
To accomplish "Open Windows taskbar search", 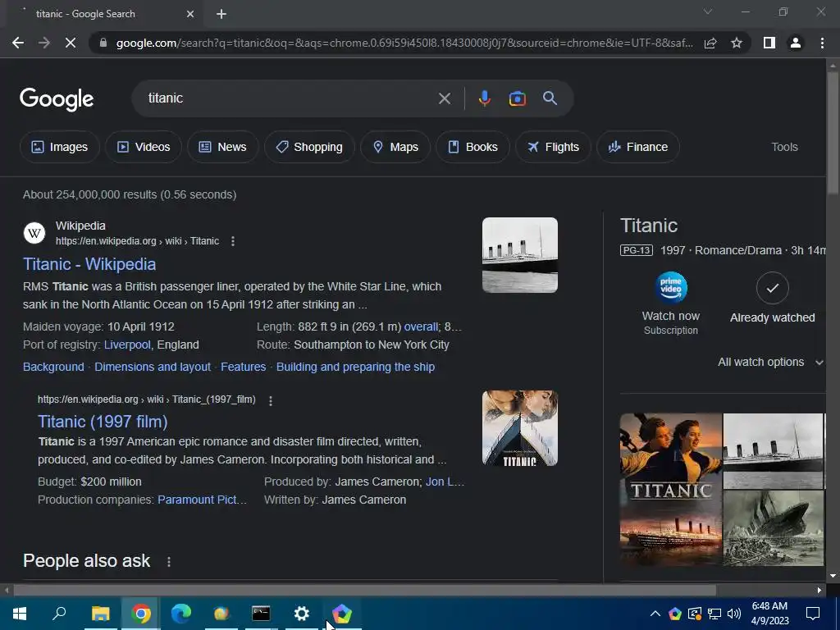I will pos(59,614).
